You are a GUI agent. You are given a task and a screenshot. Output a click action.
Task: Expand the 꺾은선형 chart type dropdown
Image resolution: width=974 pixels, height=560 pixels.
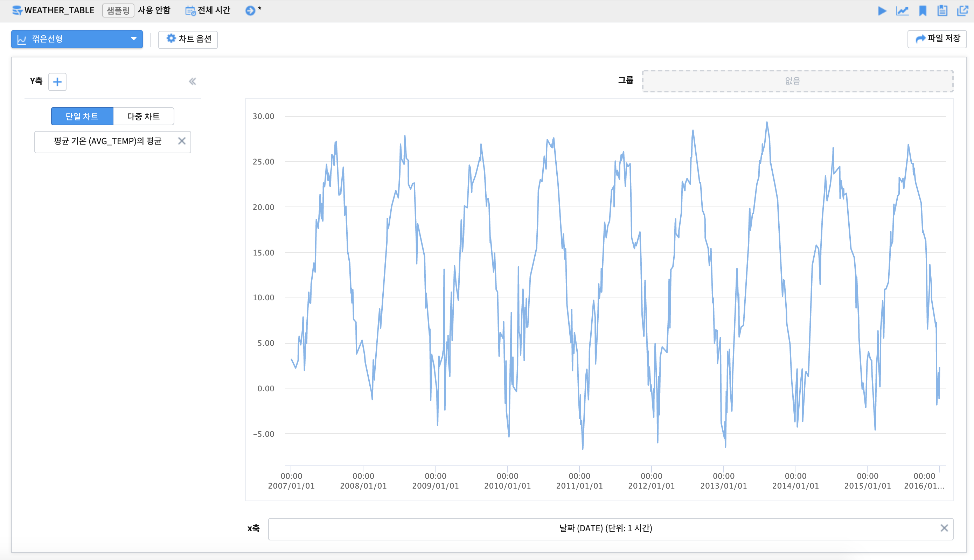tap(77, 39)
